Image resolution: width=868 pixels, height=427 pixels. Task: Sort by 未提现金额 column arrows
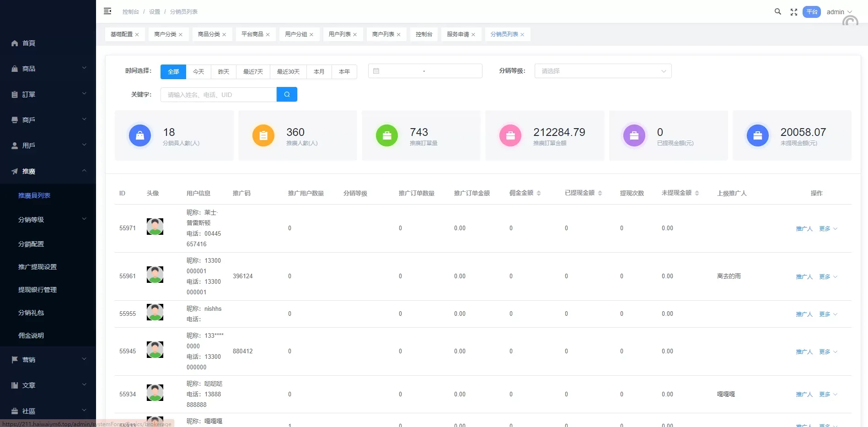[697, 193]
